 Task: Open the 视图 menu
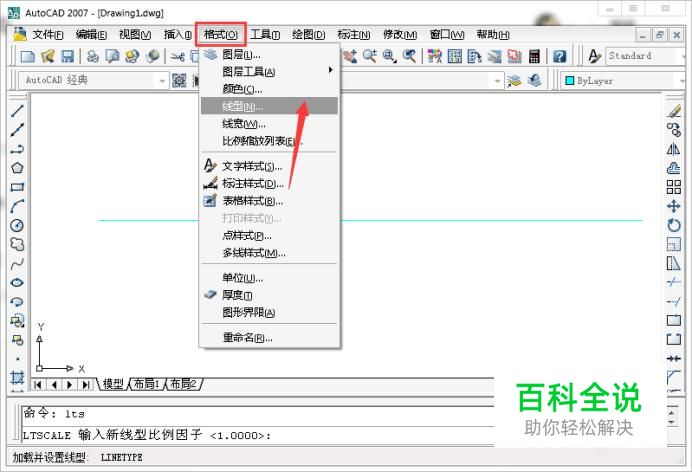135,34
